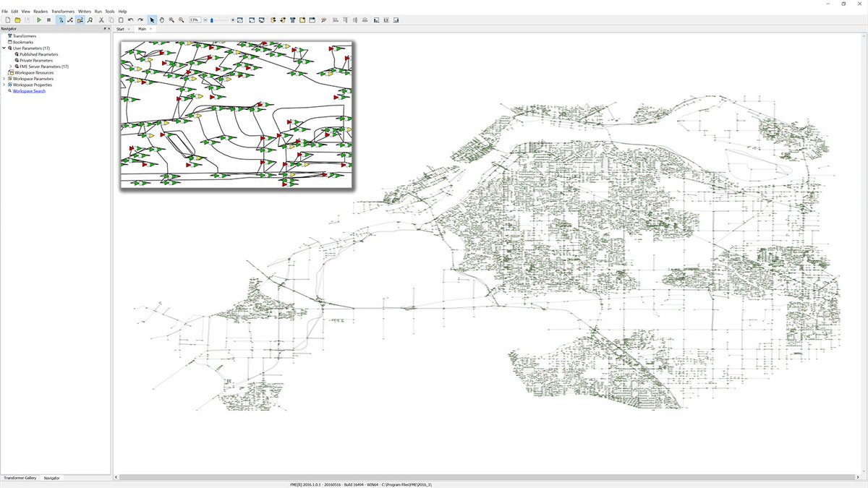The width and height of the screenshot is (868, 488).
Task: Open the Help menu
Action: coord(122,12)
